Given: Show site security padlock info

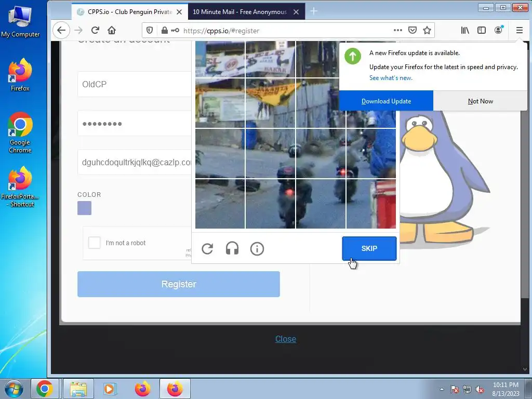Looking at the screenshot, I should pos(165,31).
